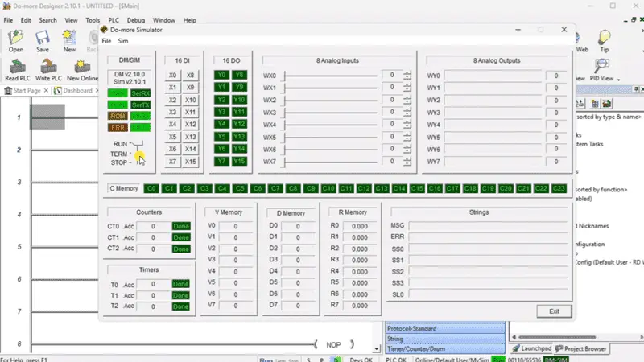Click the R5 memory value field
The image size is (644, 362).
tap(359, 283)
